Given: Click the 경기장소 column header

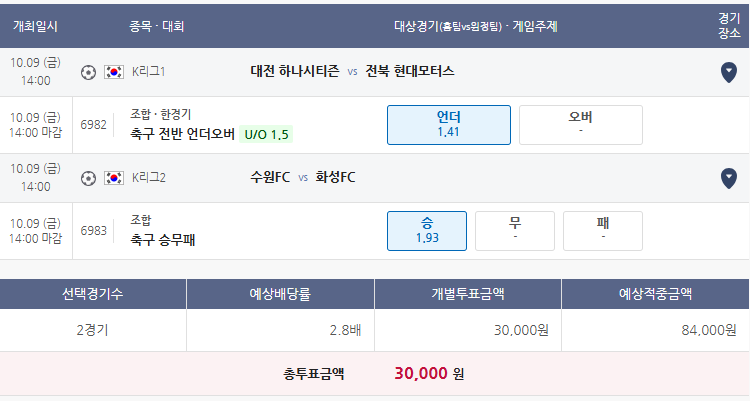Looking at the screenshot, I should [729, 26].
